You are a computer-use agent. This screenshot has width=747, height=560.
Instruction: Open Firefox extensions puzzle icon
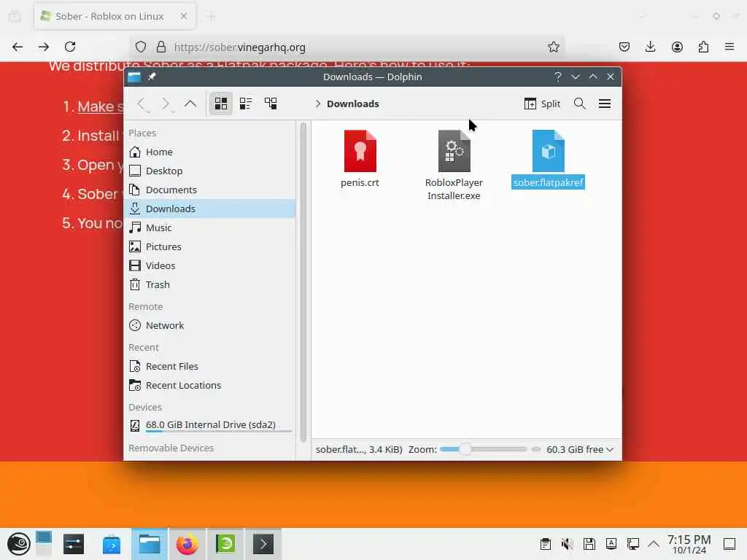703,47
